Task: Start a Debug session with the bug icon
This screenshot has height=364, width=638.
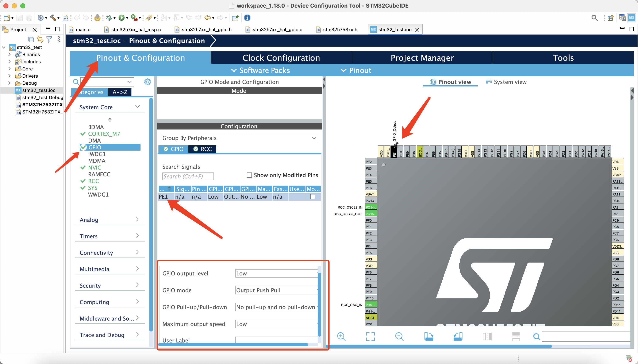Action: pos(109,18)
